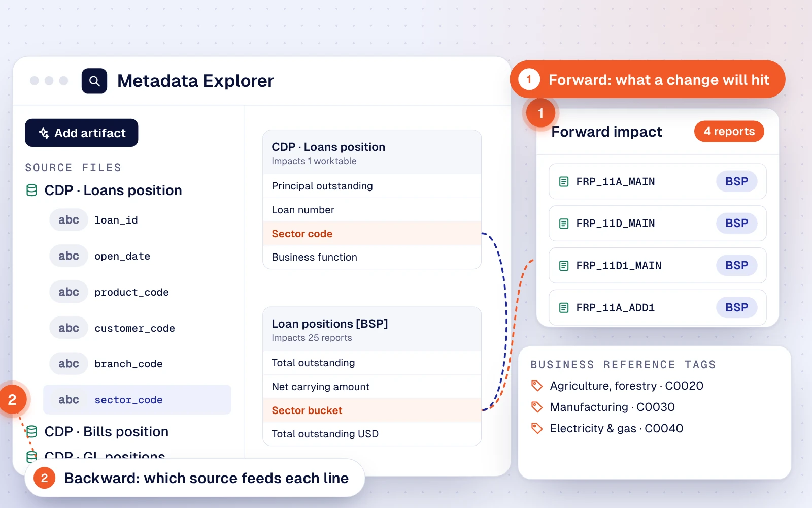Select highlighted Sector code row
The height and width of the screenshot is (508, 812).
point(372,234)
